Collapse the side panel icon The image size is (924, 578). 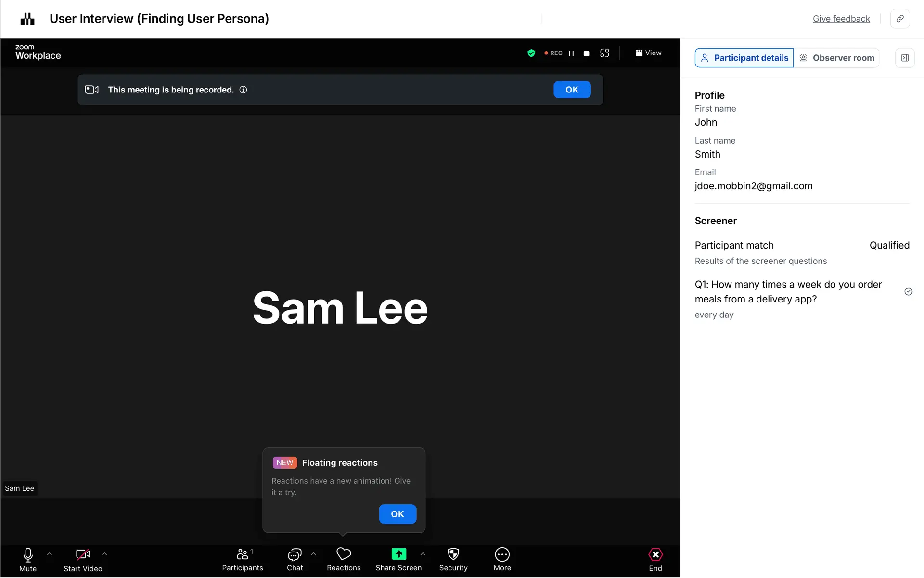point(905,58)
